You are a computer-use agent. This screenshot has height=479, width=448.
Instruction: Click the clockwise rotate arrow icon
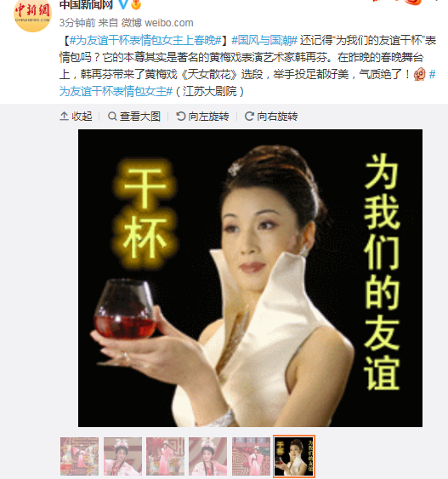(249, 117)
